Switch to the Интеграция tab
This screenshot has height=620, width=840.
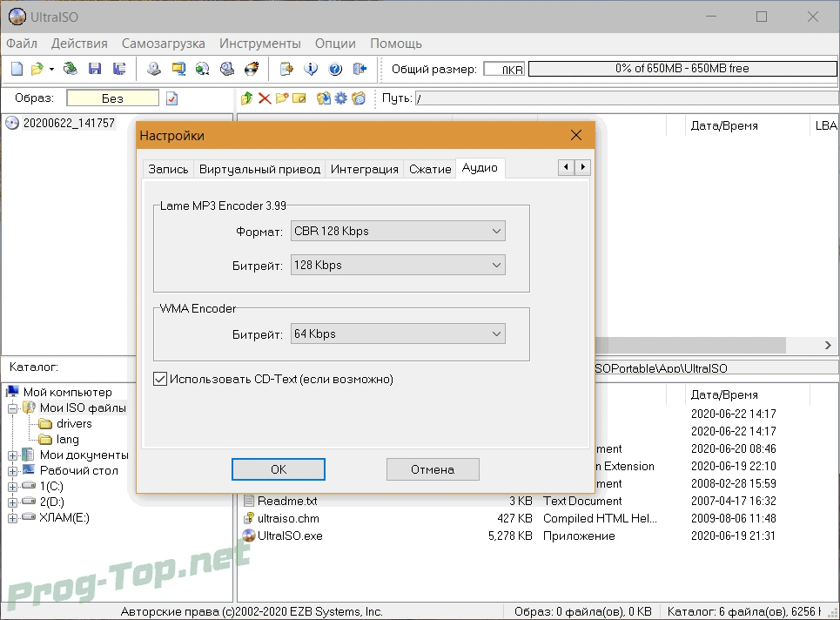(364, 169)
